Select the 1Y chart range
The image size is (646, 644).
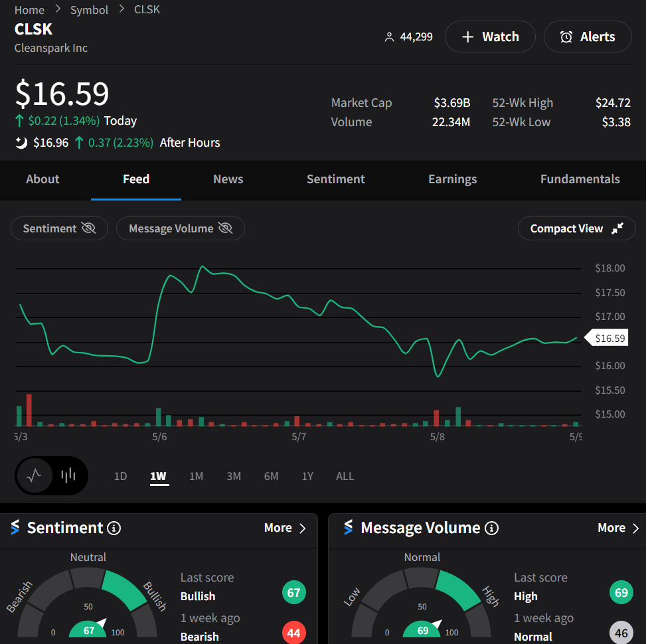click(x=308, y=476)
